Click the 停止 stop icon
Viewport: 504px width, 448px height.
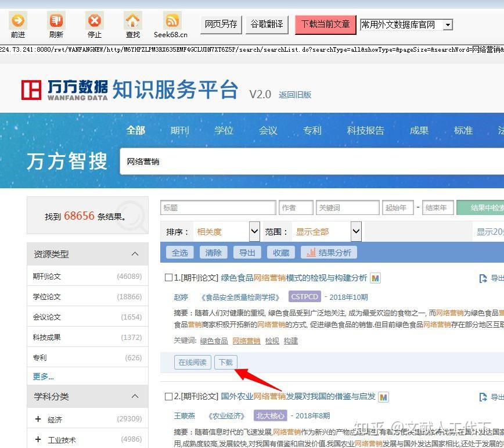coord(95,20)
